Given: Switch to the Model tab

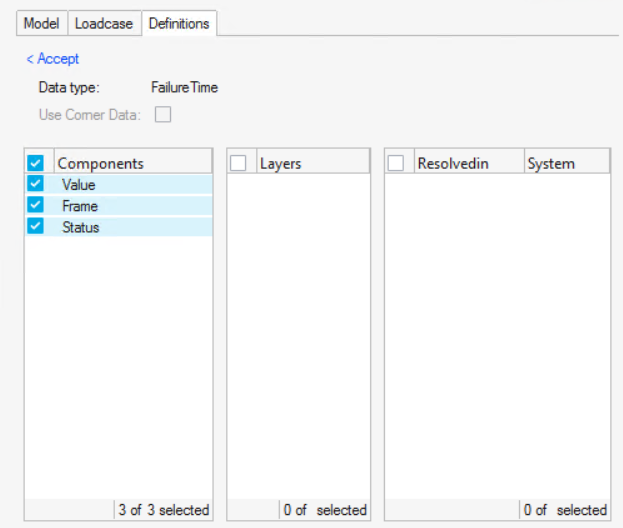Looking at the screenshot, I should tap(42, 23).
